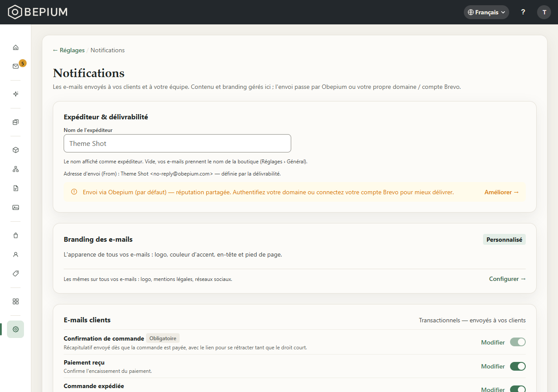Click Améliorer in the deliverability warning
Viewport: 558px width, 392px height.
coord(502,192)
